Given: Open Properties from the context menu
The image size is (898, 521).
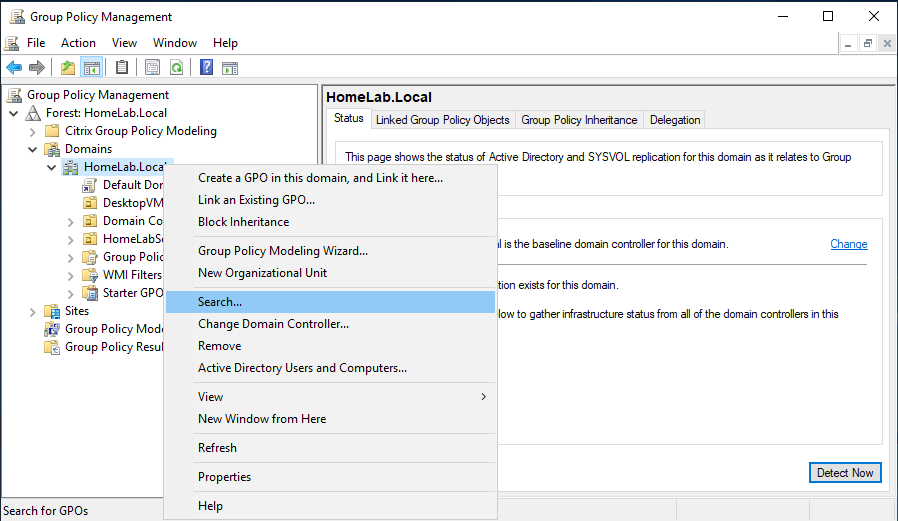Looking at the screenshot, I should click(x=330, y=477).
